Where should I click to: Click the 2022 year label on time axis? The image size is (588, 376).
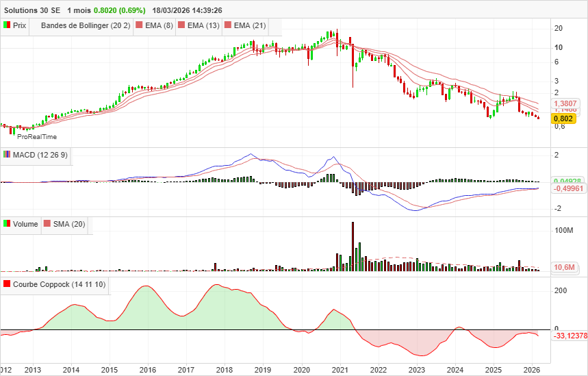[379, 370]
